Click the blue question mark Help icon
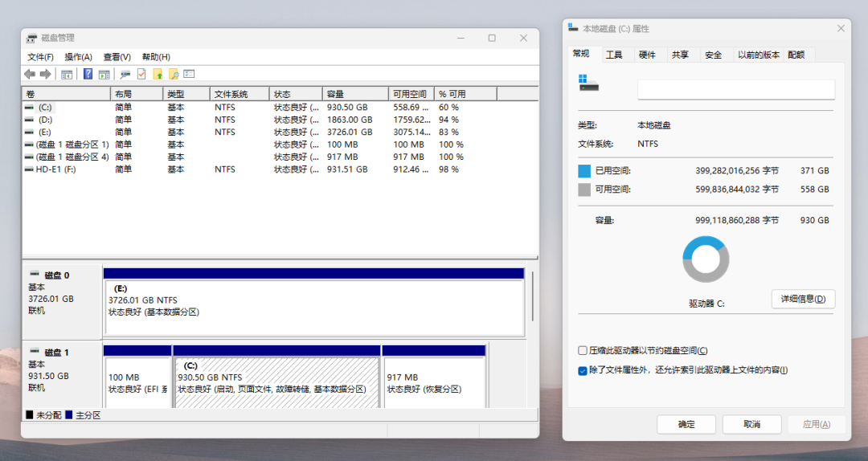The height and width of the screenshot is (461, 868). click(x=88, y=74)
